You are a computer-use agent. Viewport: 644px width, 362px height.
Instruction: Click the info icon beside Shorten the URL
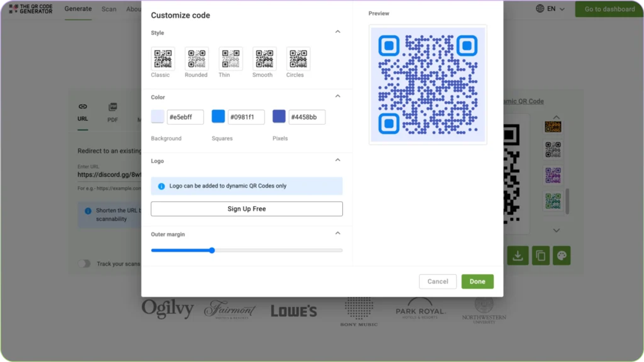[88, 211]
